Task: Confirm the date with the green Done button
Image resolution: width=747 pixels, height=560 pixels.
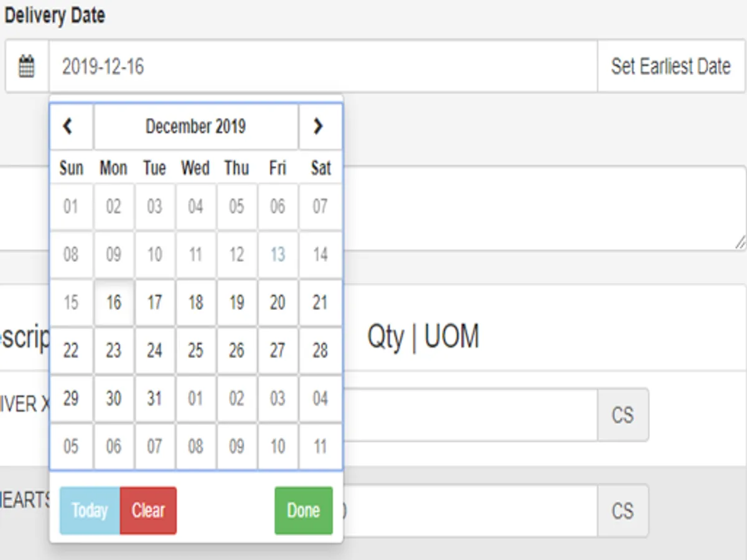Action: coord(303,511)
